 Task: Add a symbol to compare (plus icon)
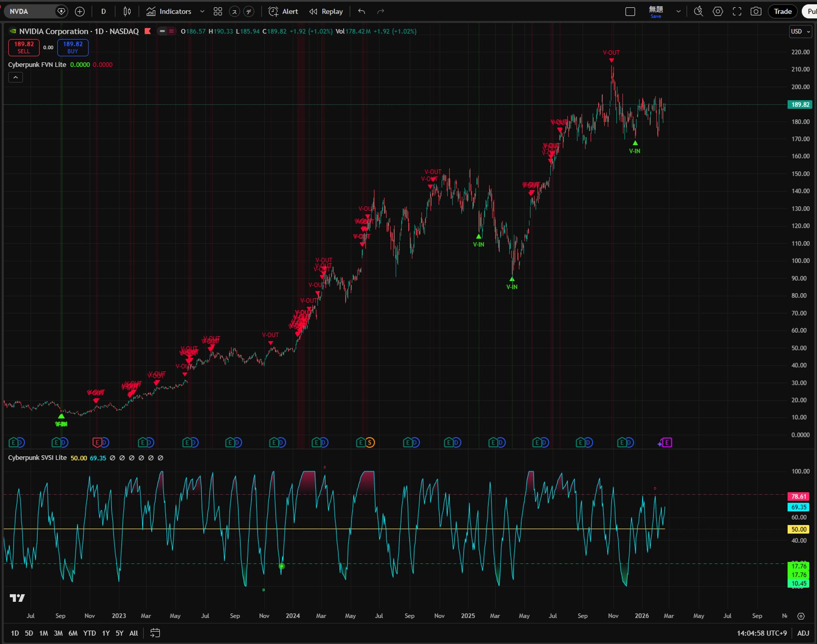click(x=80, y=12)
